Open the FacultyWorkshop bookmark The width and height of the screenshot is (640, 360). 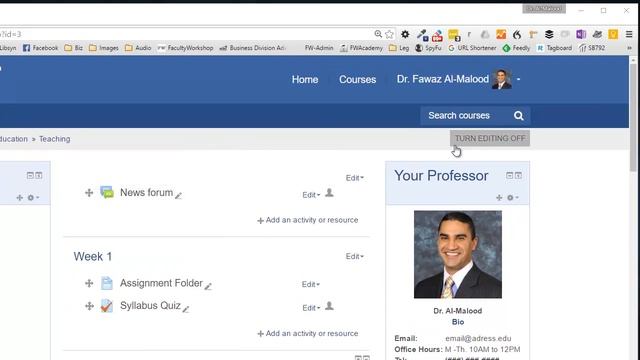(x=185, y=48)
